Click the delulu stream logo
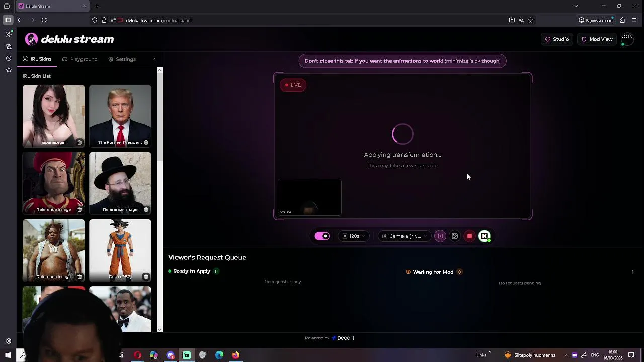The width and height of the screenshot is (644, 362). point(69,39)
